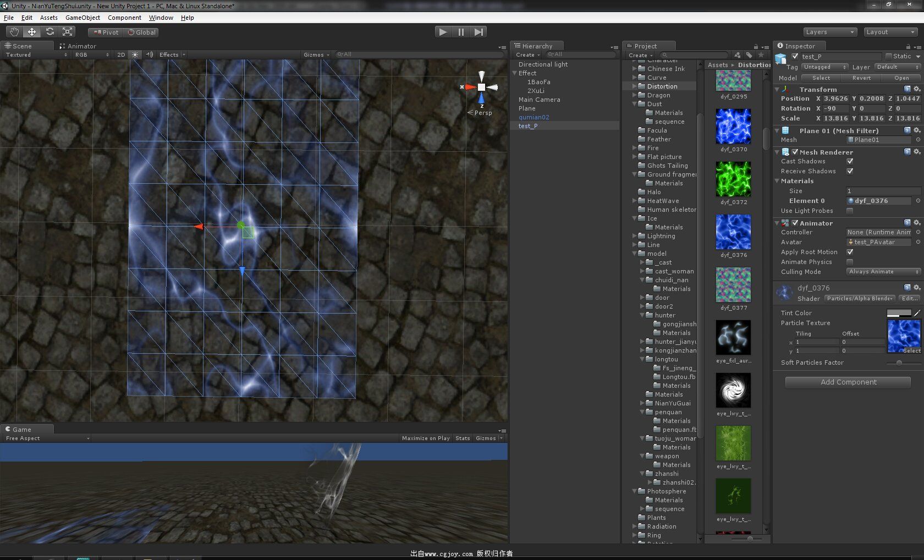Click the Model Select button
Image resolution: width=924 pixels, height=560 pixels.
[x=821, y=78]
